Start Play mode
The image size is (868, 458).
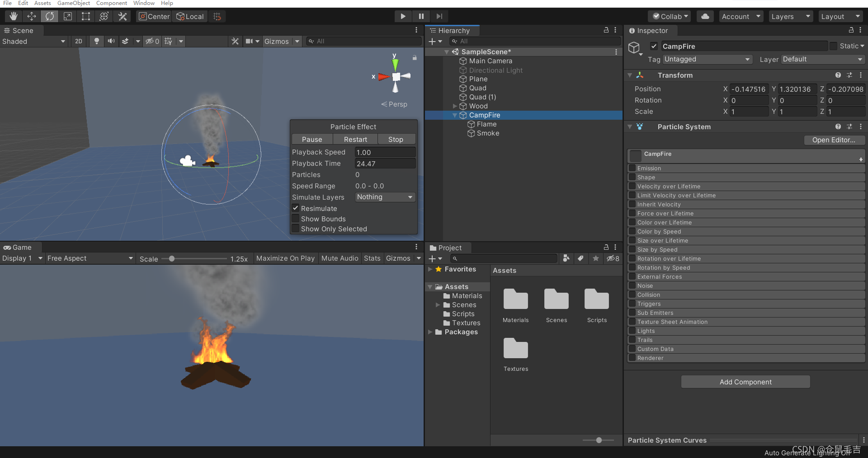403,16
